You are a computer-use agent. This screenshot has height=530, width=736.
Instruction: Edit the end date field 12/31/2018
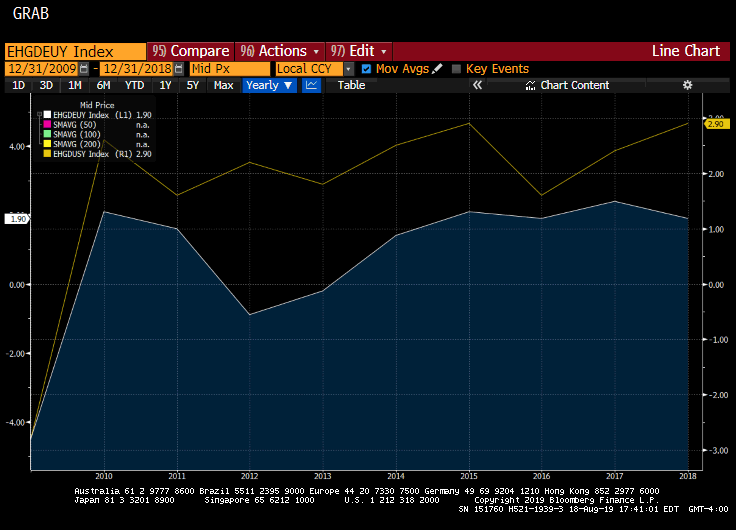click(x=137, y=69)
